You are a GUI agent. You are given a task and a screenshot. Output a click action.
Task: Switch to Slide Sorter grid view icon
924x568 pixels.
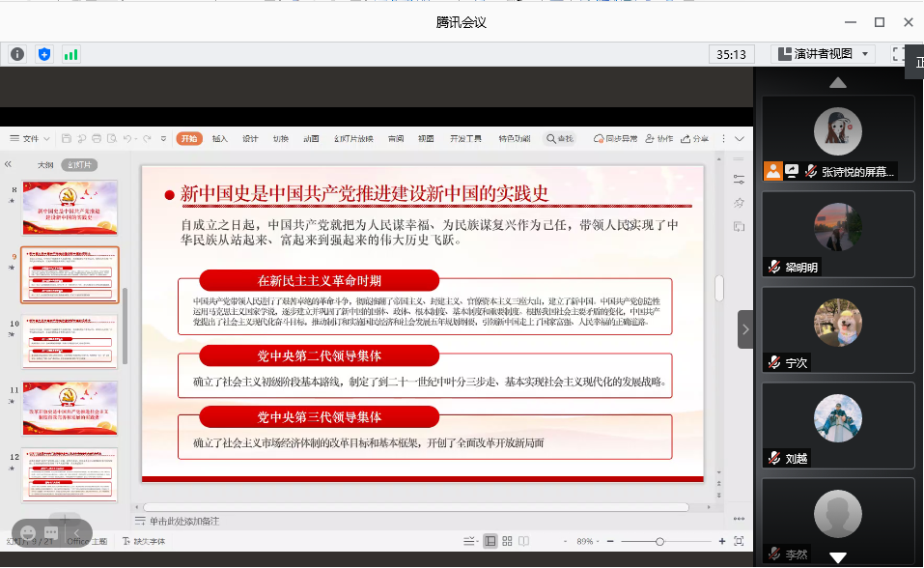[x=507, y=541]
